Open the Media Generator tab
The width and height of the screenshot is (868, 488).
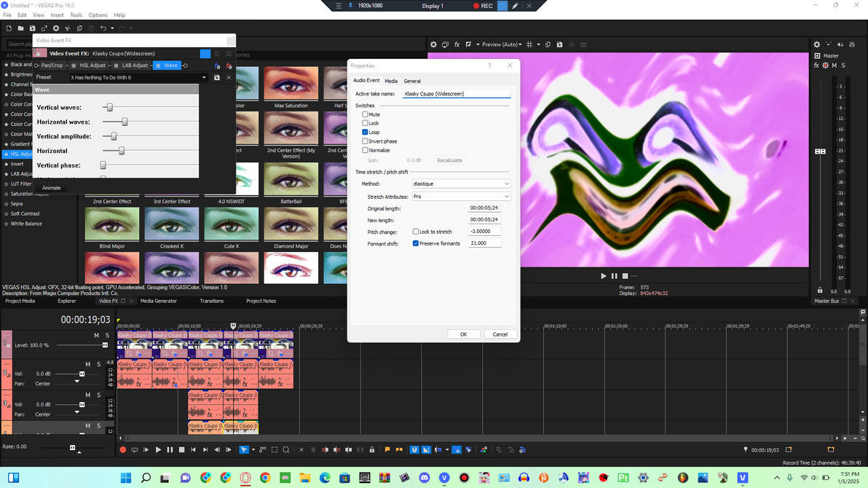[158, 301]
